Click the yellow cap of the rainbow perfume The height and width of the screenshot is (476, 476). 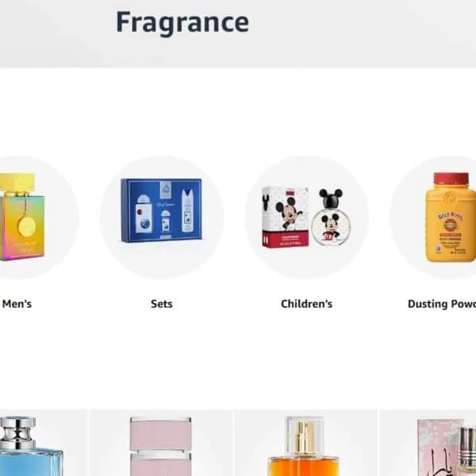click(17, 182)
